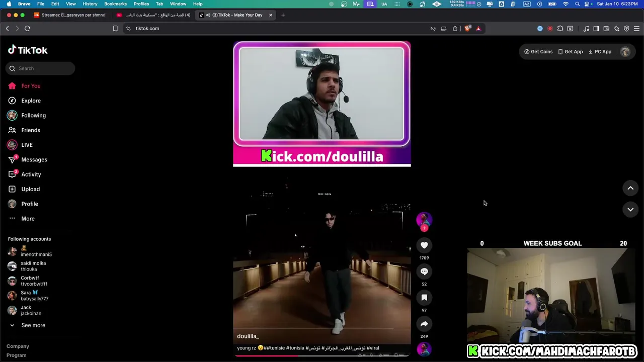Open the Brave menu in menu bar
Viewport: 644px width, 362px height.
24,4
